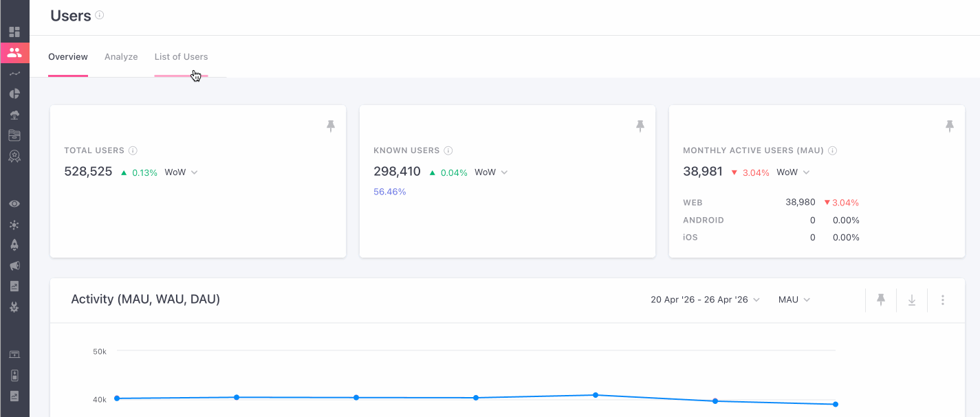The width and height of the screenshot is (980, 417).
Task: Download the Activity chart data
Action: click(912, 300)
